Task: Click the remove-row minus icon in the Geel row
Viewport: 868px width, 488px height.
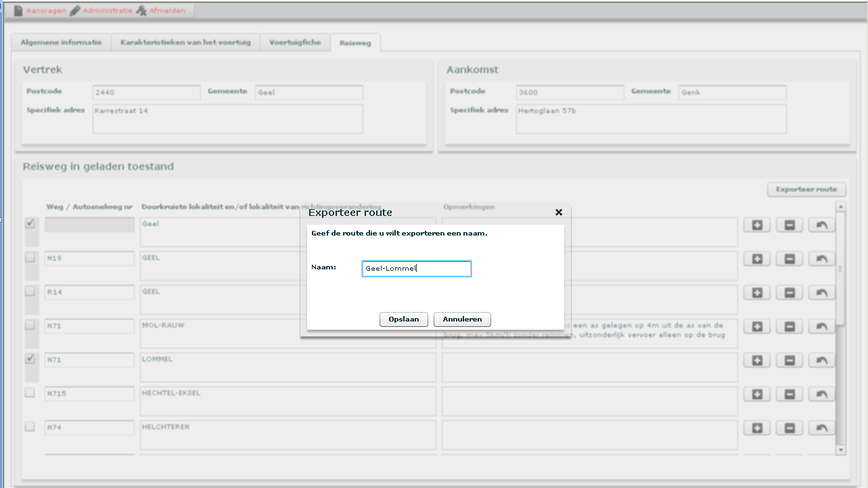Action: [790, 225]
